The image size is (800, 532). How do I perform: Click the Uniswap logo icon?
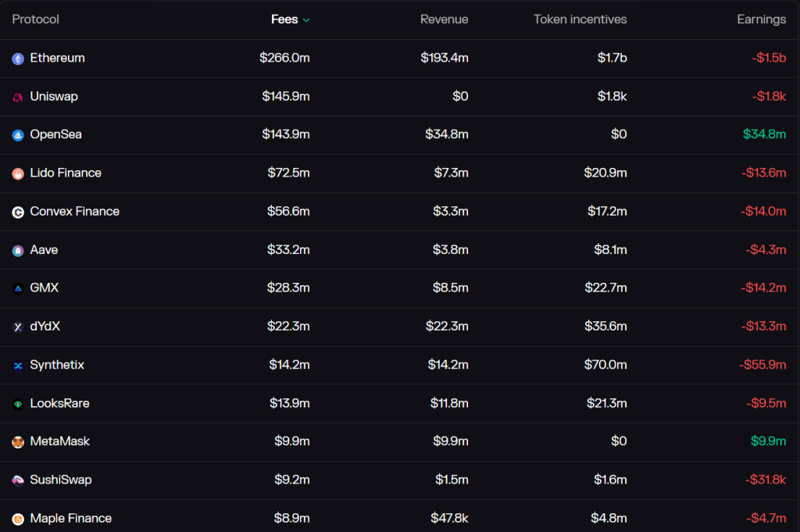(18, 97)
